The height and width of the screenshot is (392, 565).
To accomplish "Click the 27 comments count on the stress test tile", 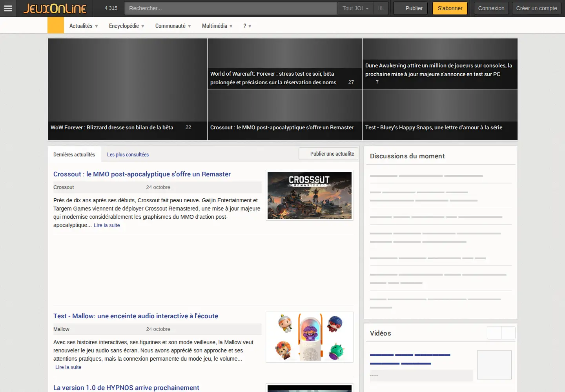I will (x=351, y=82).
